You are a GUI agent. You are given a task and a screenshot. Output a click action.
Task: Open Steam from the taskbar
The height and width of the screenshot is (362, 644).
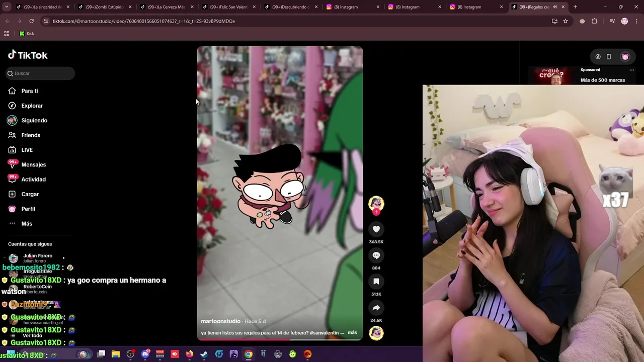point(204,354)
